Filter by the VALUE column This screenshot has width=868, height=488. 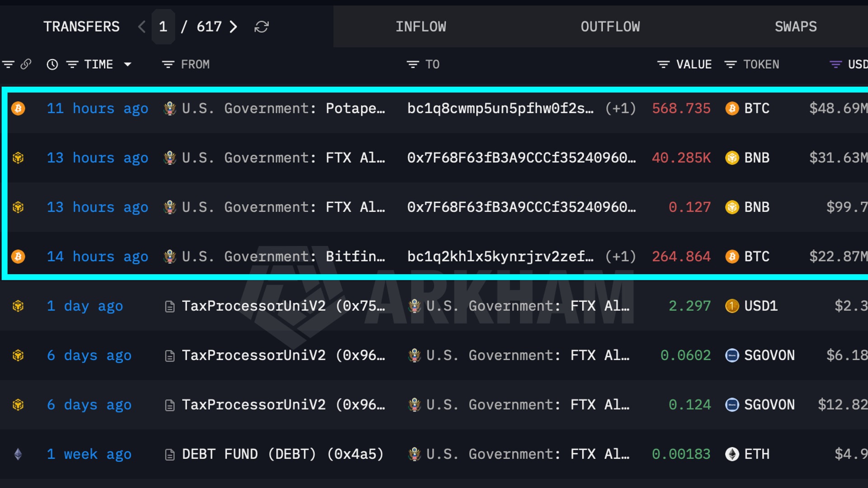click(x=663, y=65)
